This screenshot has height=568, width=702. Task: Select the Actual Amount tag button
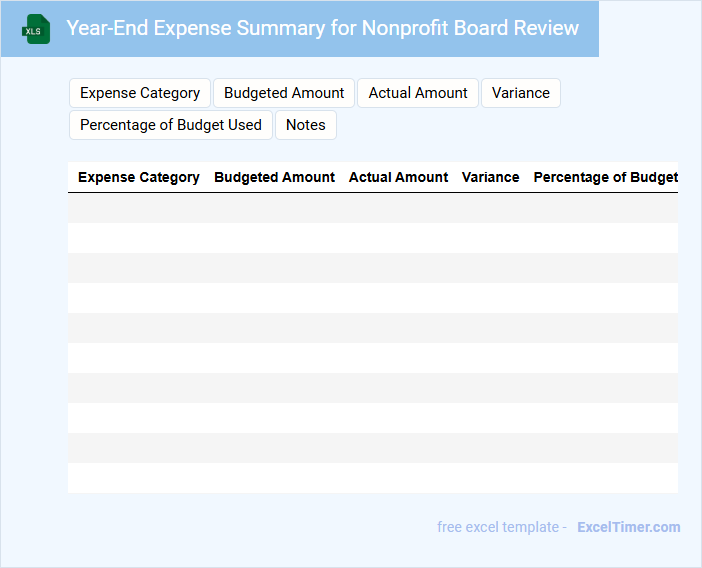click(418, 93)
